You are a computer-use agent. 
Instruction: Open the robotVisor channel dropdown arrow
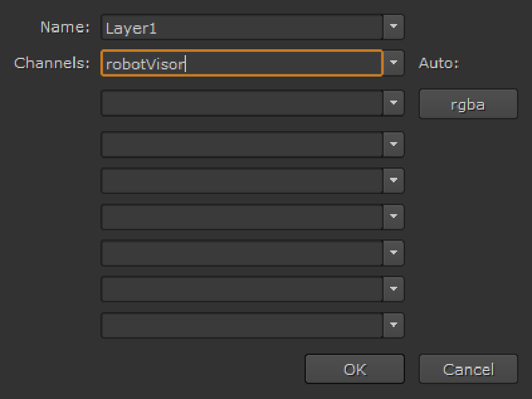(x=393, y=64)
